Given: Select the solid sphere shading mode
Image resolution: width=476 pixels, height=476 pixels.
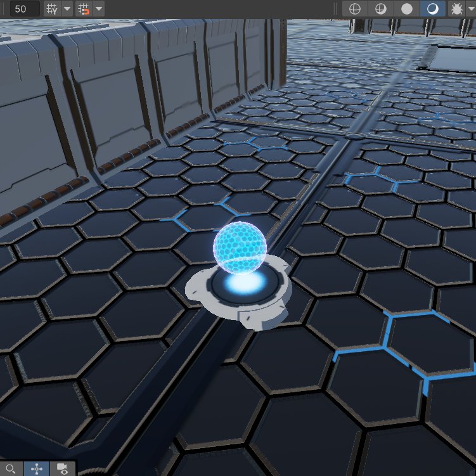Looking at the screenshot, I should point(407,9).
